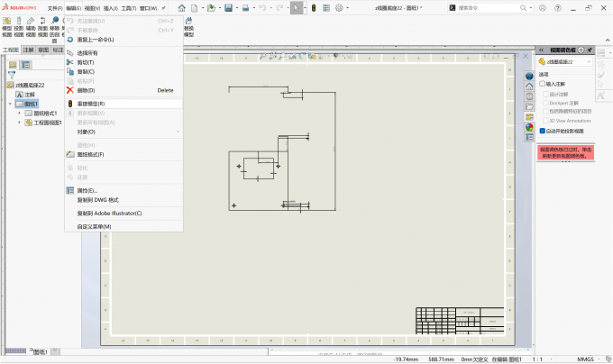This screenshot has width=613, height=364.
Task: Open the search command dropdown arrow
Action: click(x=530, y=8)
